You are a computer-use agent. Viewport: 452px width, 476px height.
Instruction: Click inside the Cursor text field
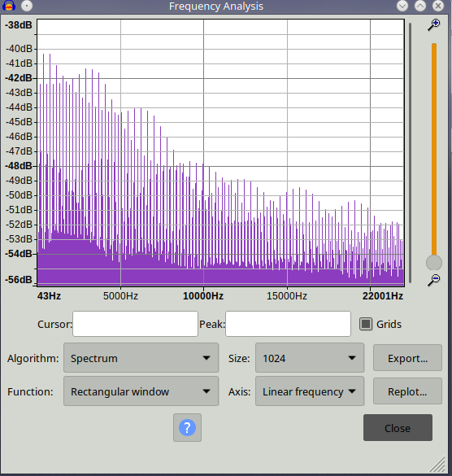pos(135,324)
